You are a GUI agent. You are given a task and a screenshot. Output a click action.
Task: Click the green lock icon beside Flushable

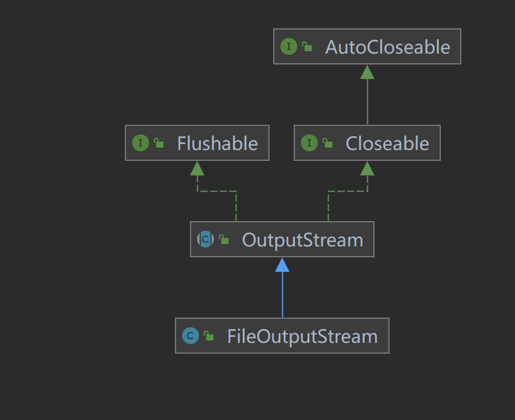(x=159, y=143)
